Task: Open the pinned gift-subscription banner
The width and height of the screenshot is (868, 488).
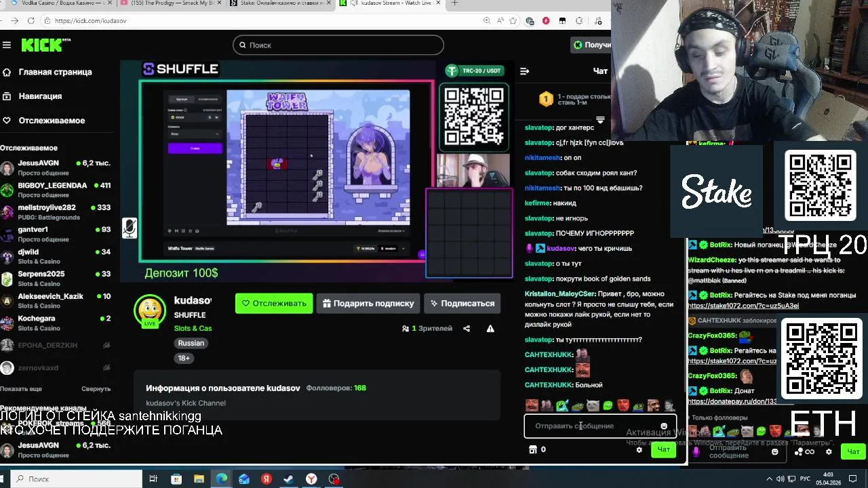Action: tap(575, 100)
